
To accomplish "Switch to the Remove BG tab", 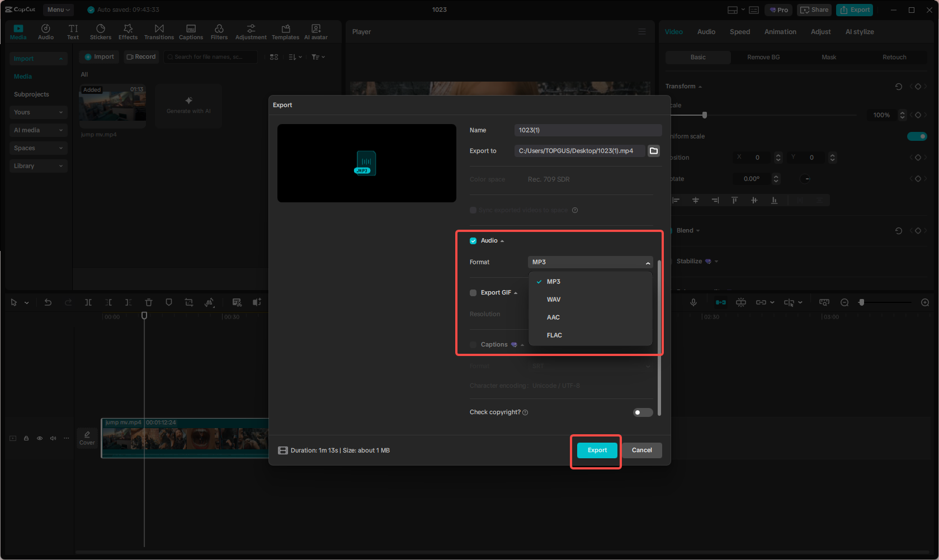I will click(763, 56).
